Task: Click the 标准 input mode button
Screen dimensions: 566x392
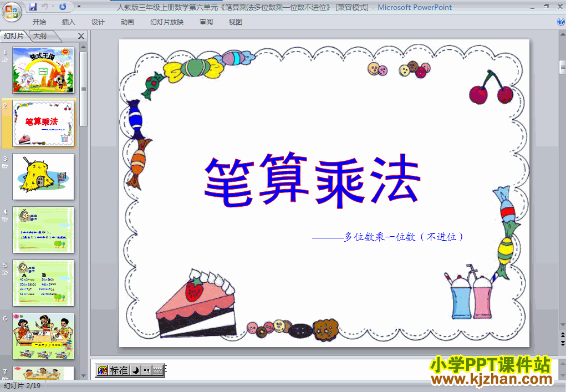Action: coord(119,370)
